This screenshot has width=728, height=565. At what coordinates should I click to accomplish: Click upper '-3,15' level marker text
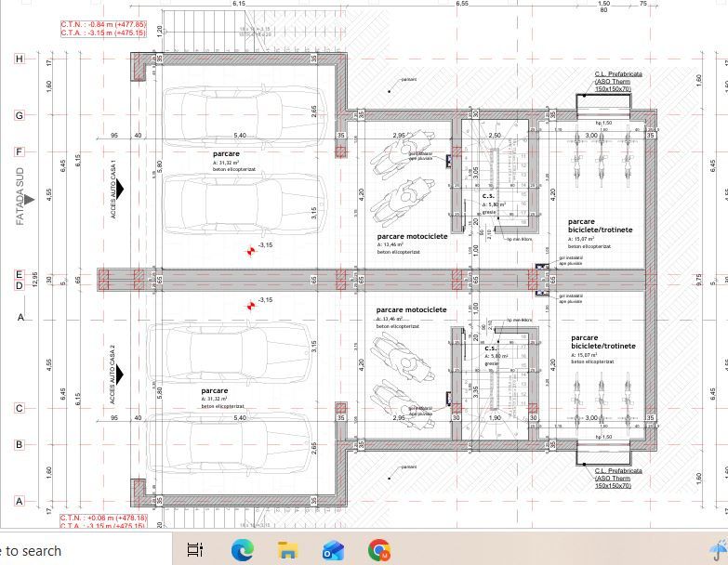(265, 245)
